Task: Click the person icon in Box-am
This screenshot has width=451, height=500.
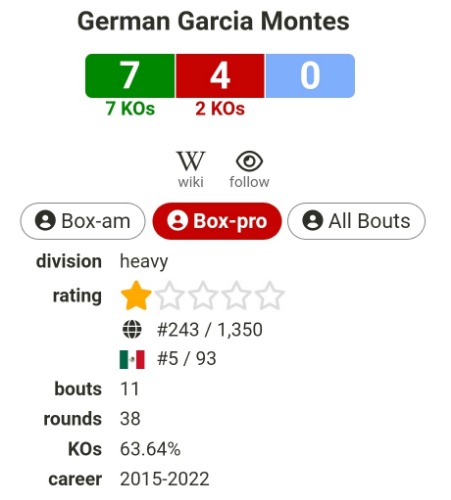Action: click(45, 221)
